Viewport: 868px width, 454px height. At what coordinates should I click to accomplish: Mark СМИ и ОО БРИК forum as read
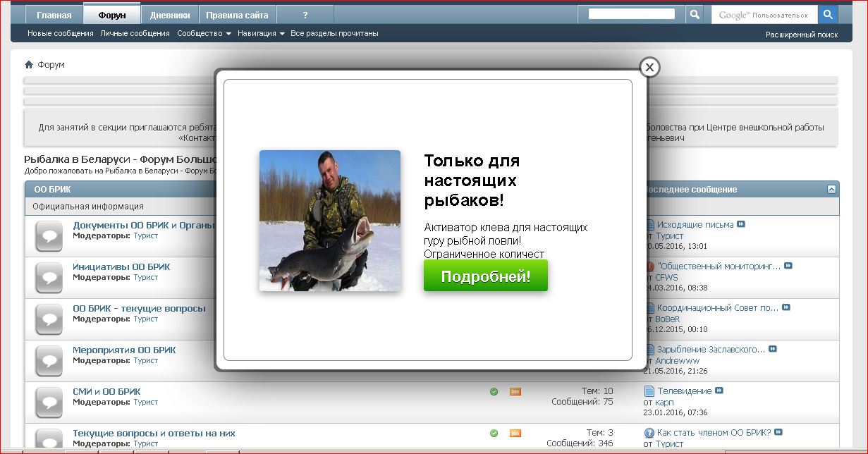[494, 391]
